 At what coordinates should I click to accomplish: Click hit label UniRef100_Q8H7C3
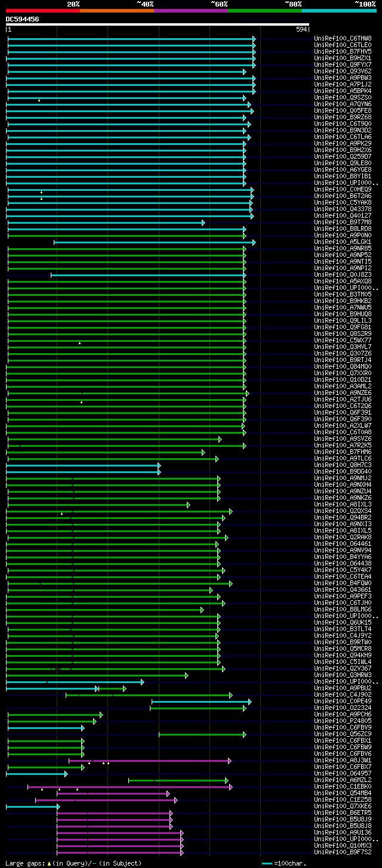coord(343,465)
